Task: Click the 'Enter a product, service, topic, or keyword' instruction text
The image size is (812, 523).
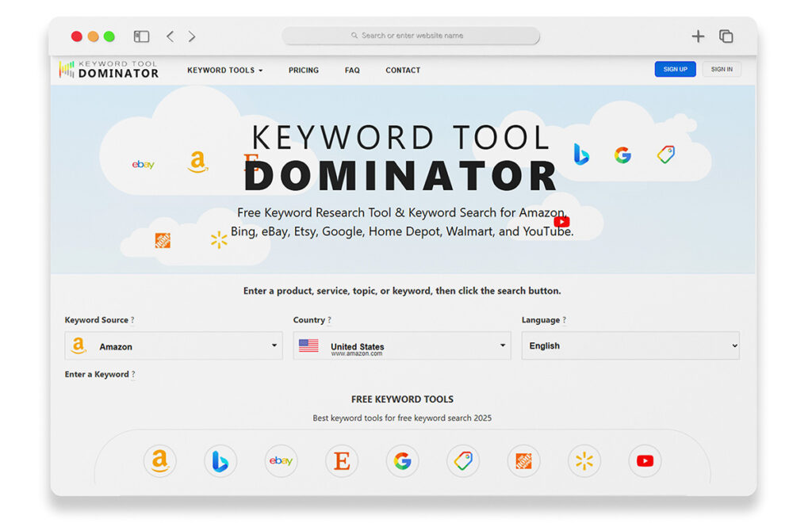Action: click(402, 291)
